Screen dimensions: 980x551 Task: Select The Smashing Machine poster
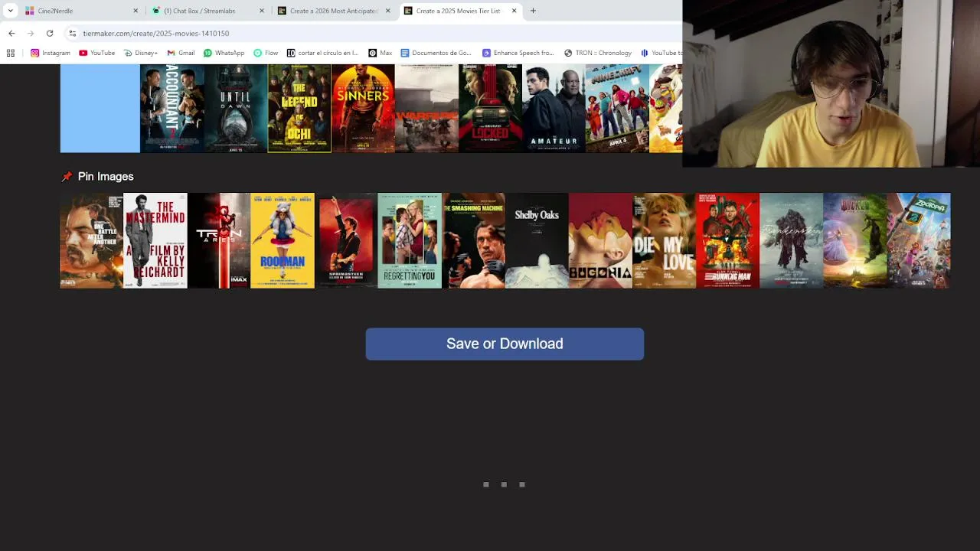[x=473, y=240]
